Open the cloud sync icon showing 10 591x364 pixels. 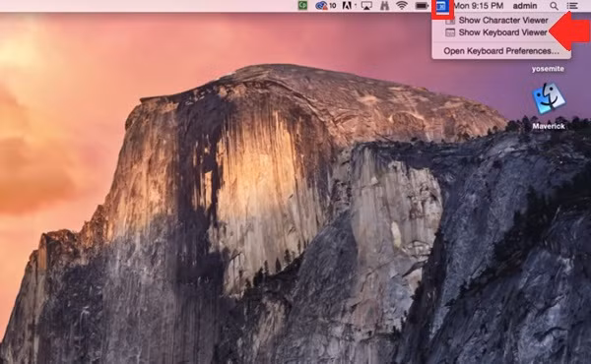pos(325,6)
